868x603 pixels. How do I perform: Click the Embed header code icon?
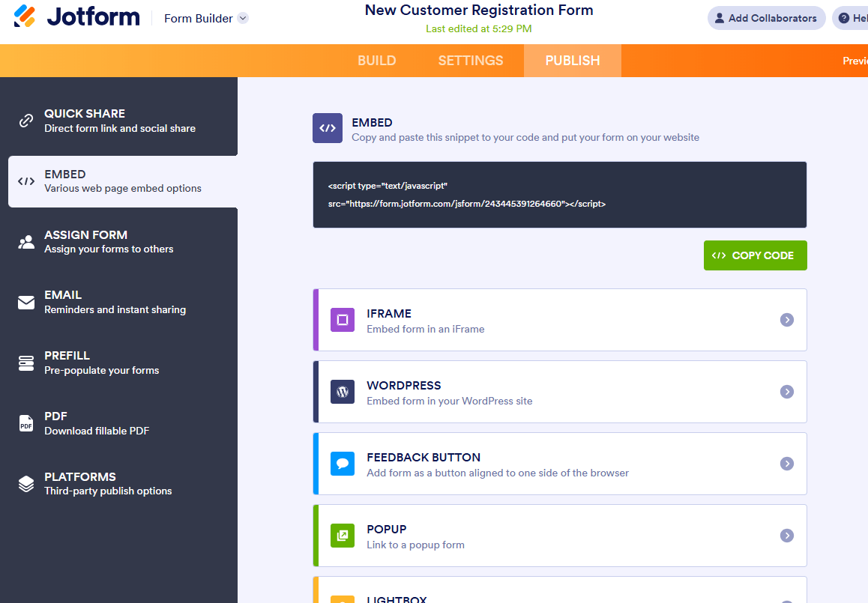click(x=327, y=128)
